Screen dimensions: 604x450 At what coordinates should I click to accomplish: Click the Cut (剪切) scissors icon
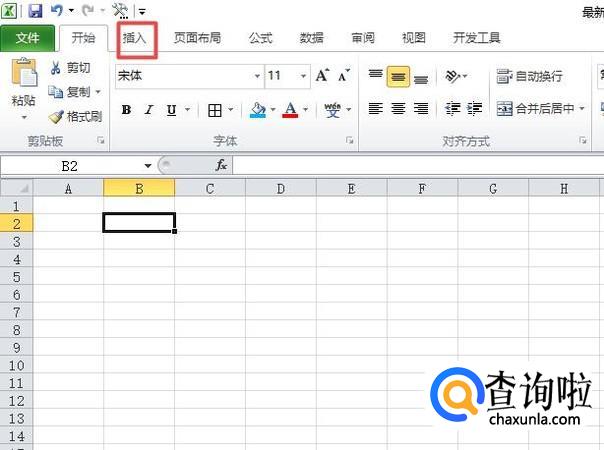click(55, 68)
